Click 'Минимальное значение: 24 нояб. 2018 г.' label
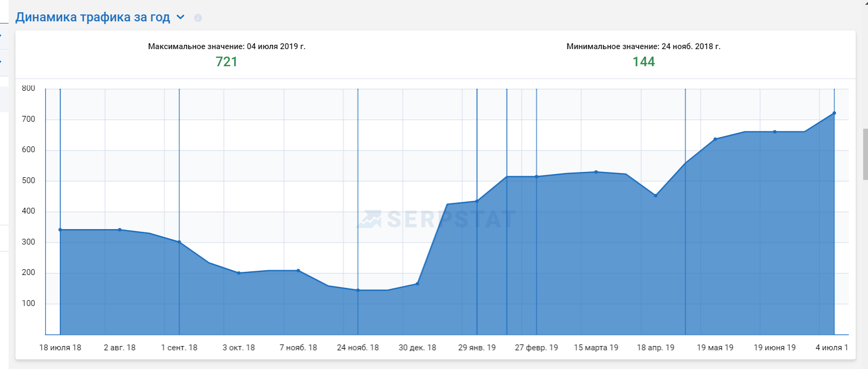Image resolution: width=868 pixels, height=369 pixels. [x=643, y=46]
